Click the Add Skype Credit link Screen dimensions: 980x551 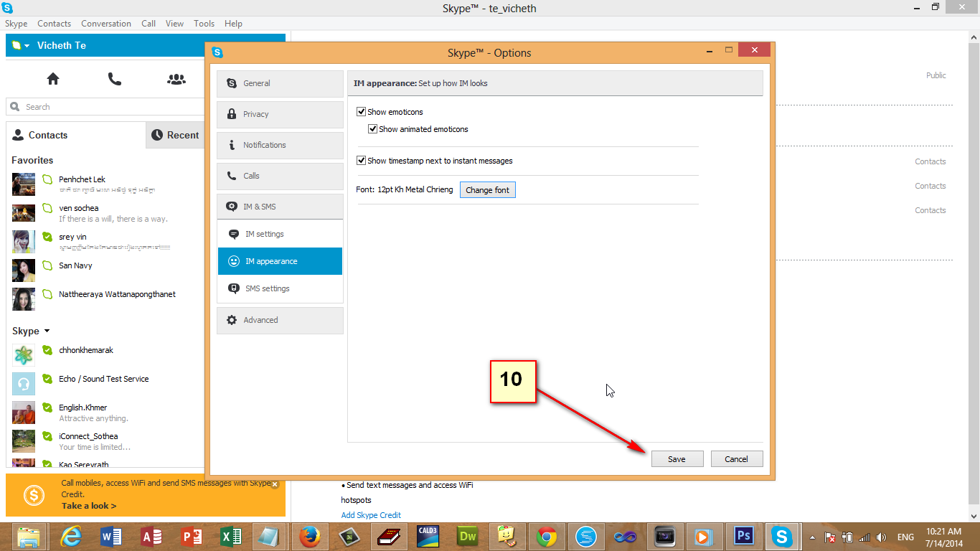pos(371,515)
